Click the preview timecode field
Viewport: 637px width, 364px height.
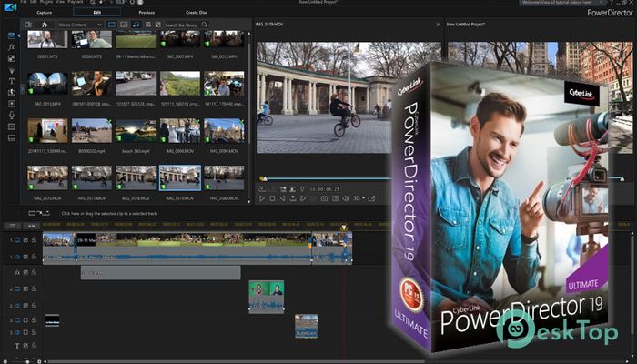tap(325, 189)
